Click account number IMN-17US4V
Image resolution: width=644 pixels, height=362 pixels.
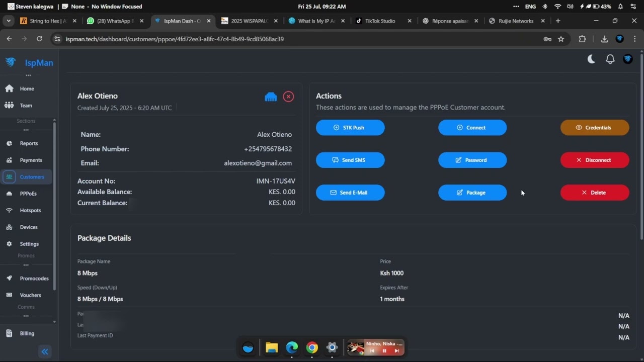tap(276, 181)
